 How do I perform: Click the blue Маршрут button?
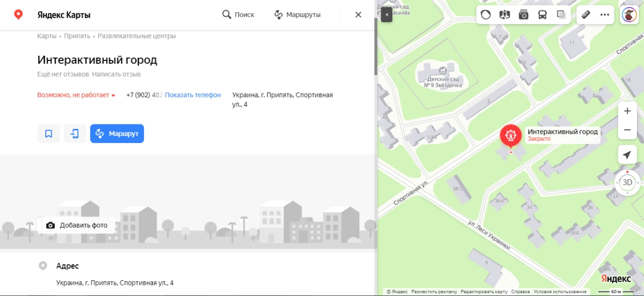(117, 133)
